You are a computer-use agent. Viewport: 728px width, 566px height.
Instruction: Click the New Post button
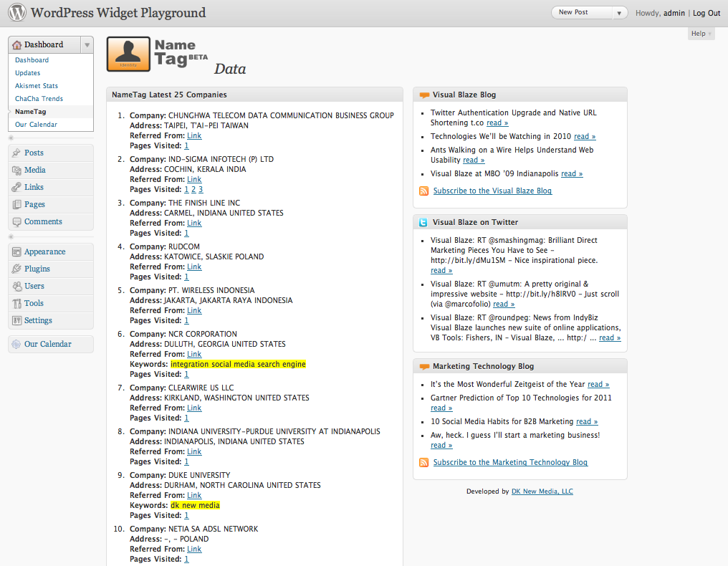(x=581, y=12)
